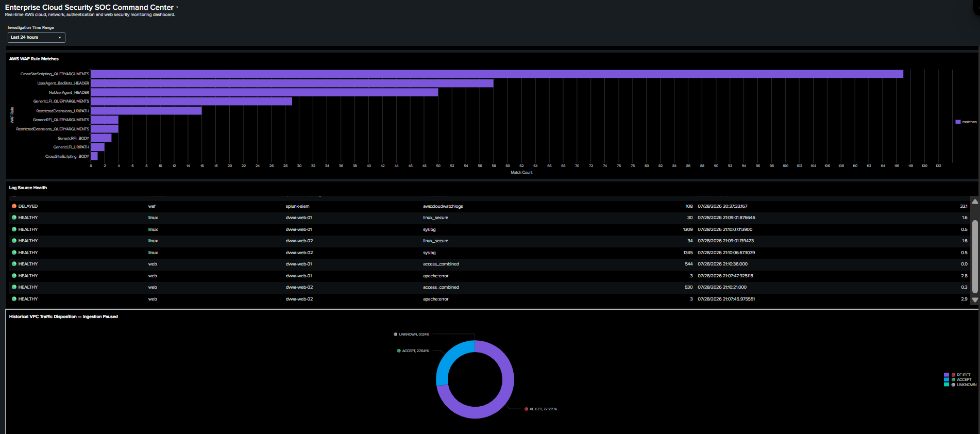Click the green ACCEPT legend dot
980x434 pixels.
click(x=953, y=379)
